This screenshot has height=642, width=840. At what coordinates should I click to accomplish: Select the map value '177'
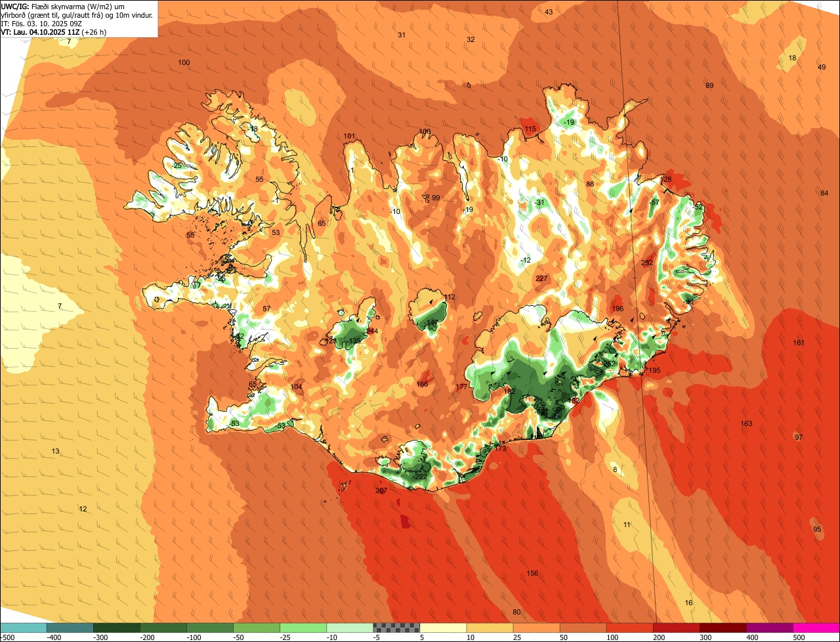tap(461, 387)
